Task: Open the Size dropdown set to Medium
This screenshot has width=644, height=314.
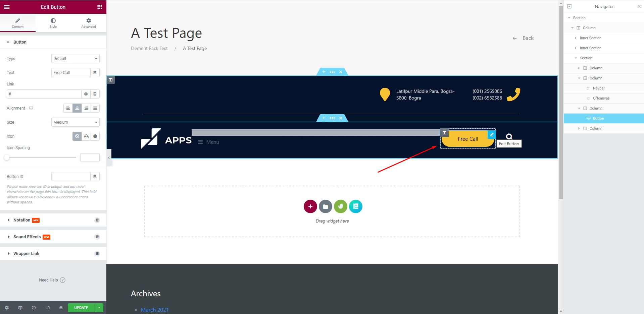Action: point(75,122)
